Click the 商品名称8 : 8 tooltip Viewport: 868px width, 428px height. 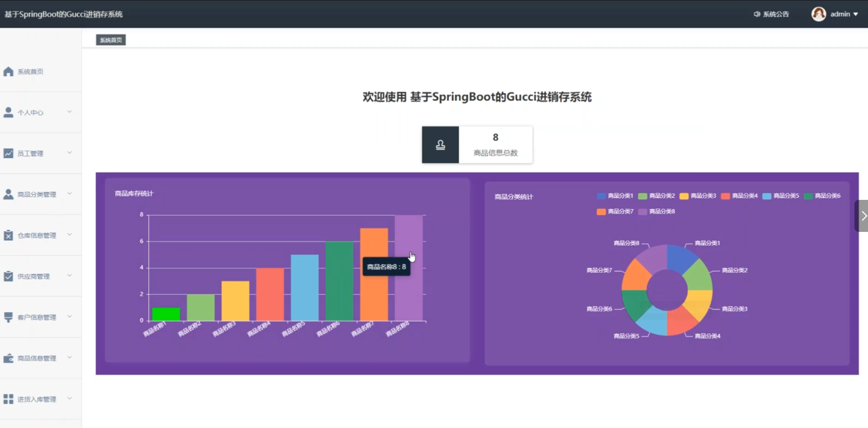click(x=387, y=267)
